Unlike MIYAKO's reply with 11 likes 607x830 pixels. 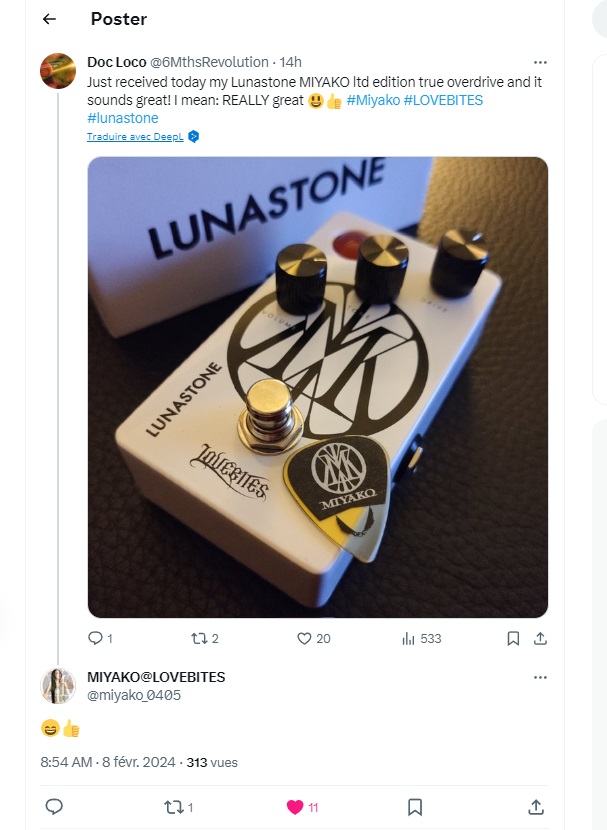295,806
